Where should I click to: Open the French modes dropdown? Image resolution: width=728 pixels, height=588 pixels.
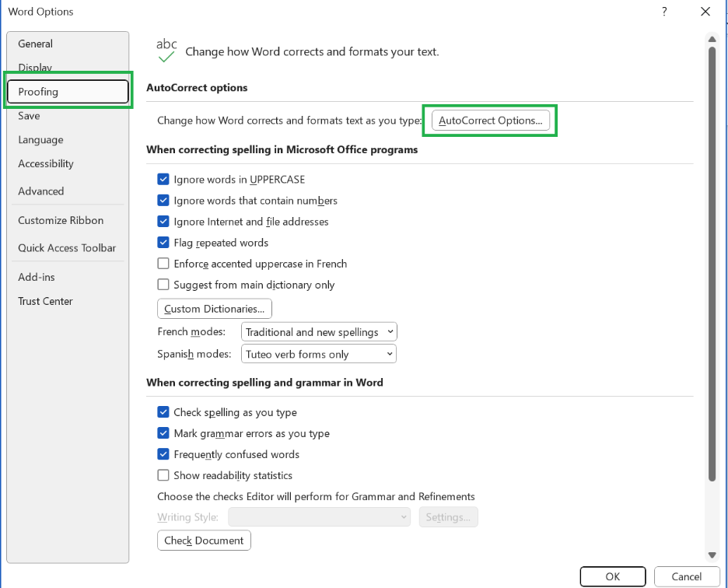point(319,331)
